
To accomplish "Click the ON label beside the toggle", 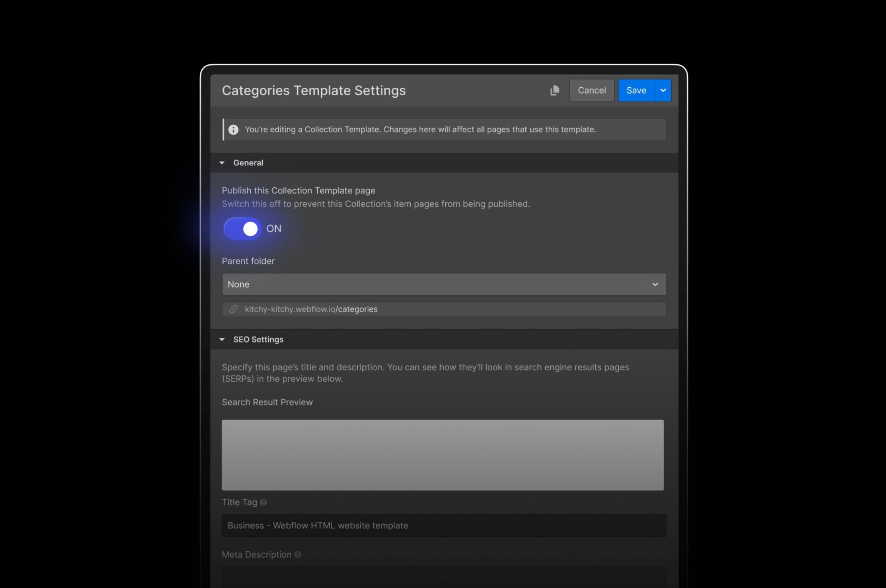I will point(274,229).
